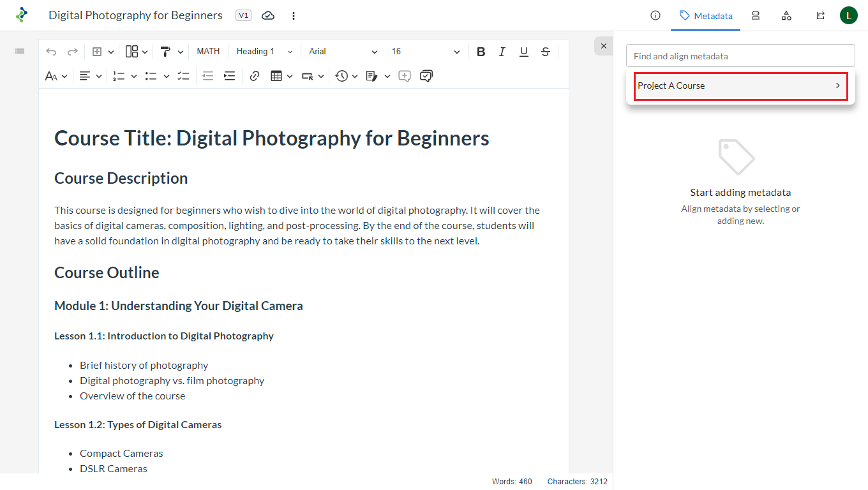Expand the Project A Course metadata item
868x490 pixels.
point(740,85)
